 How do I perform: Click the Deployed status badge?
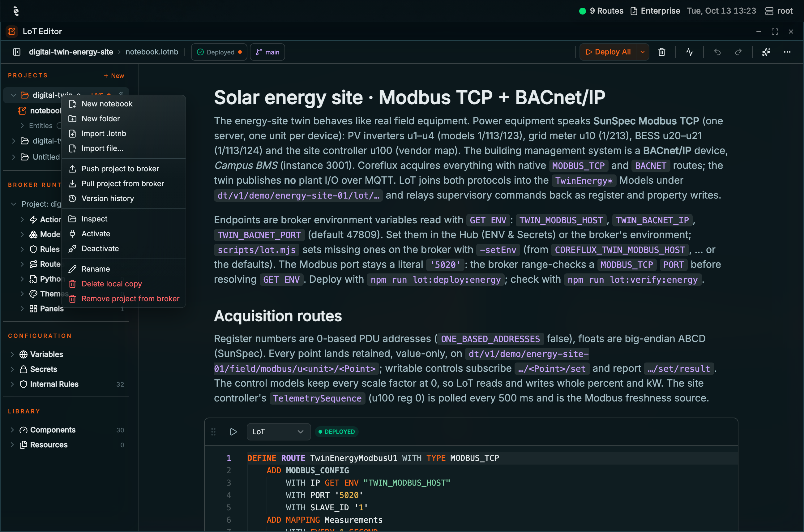(219, 52)
